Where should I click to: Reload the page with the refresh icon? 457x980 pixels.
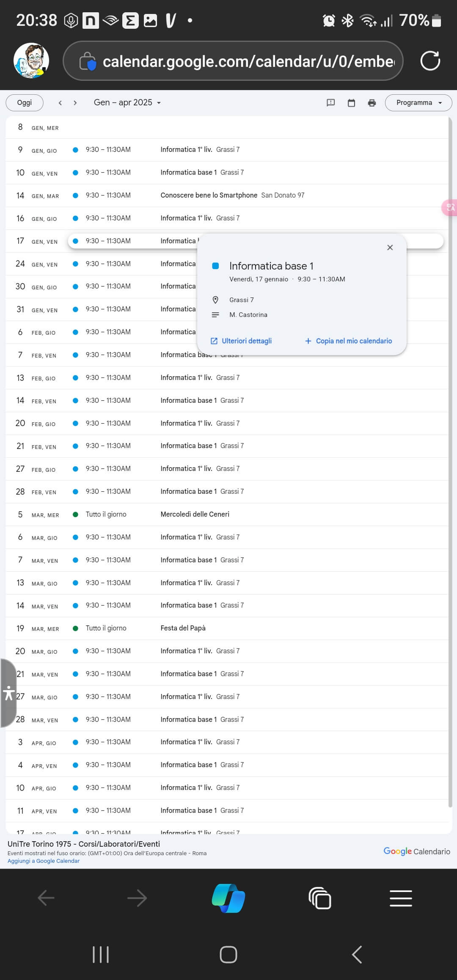pyautogui.click(x=430, y=61)
